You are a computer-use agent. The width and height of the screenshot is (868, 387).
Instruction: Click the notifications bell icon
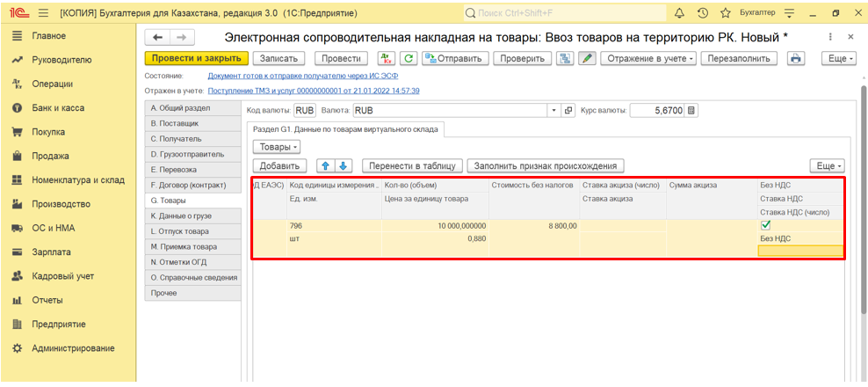point(679,13)
